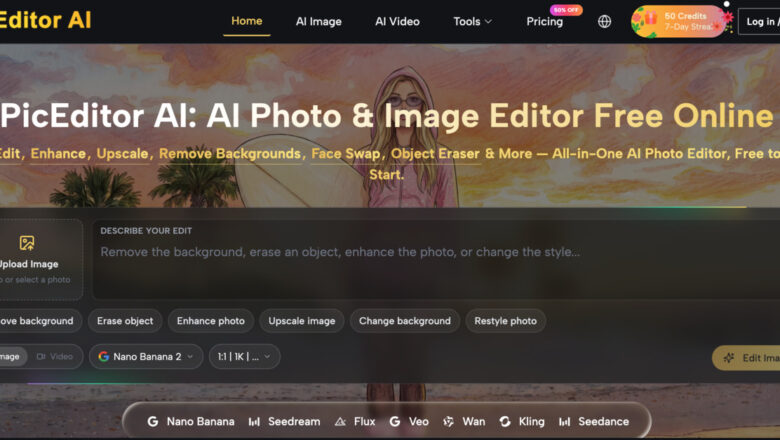Switch to Video mode toggle
This screenshot has height=440, width=780.
pos(55,356)
